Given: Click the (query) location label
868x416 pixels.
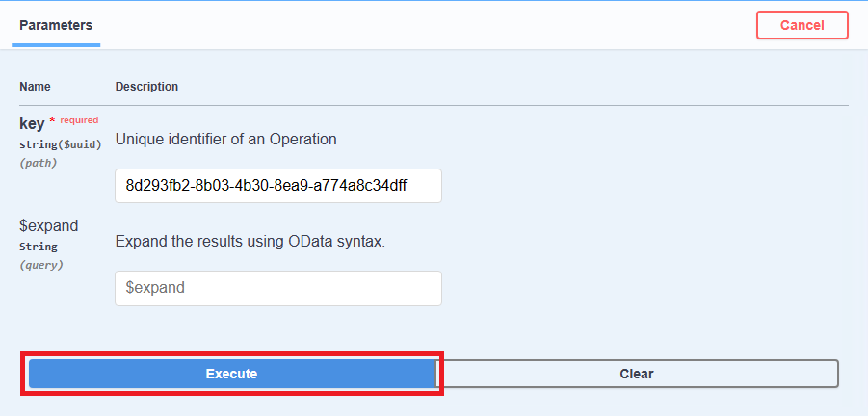Looking at the screenshot, I should 41,265.
